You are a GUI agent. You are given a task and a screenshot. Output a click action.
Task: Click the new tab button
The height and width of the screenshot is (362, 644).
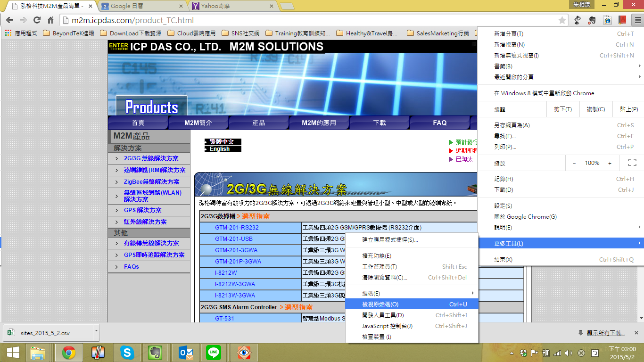287,7
